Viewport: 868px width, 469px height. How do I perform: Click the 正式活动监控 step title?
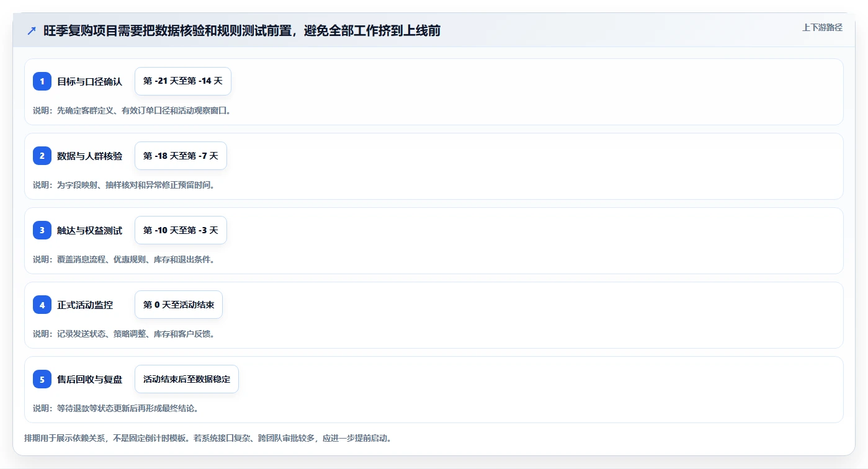85,305
